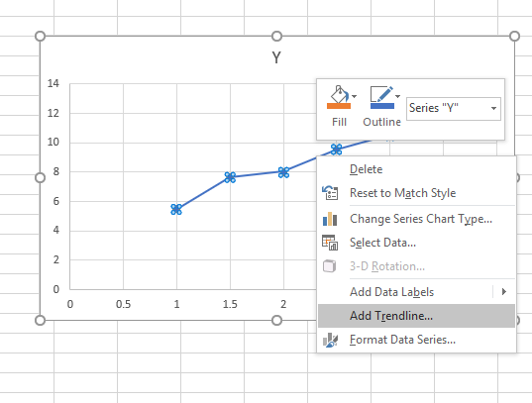Click the top-left chart resize handle
The width and height of the screenshot is (532, 403).
coord(40,36)
